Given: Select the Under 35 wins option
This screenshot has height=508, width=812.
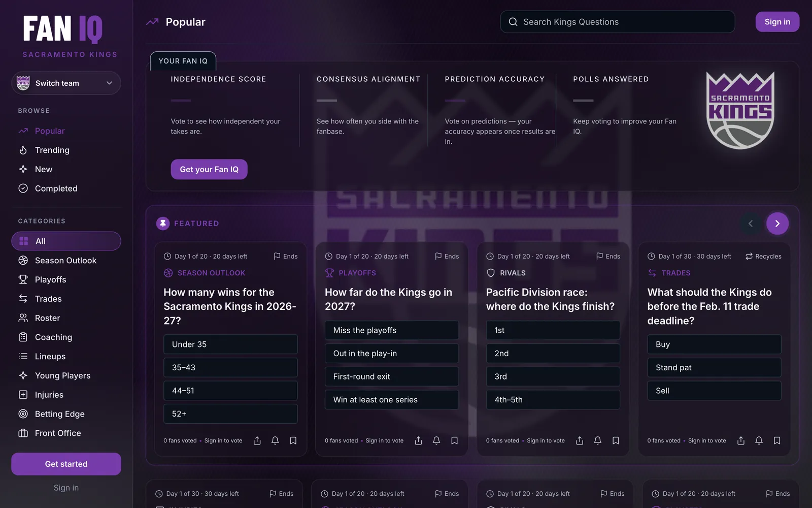Looking at the screenshot, I should pyautogui.click(x=230, y=344).
